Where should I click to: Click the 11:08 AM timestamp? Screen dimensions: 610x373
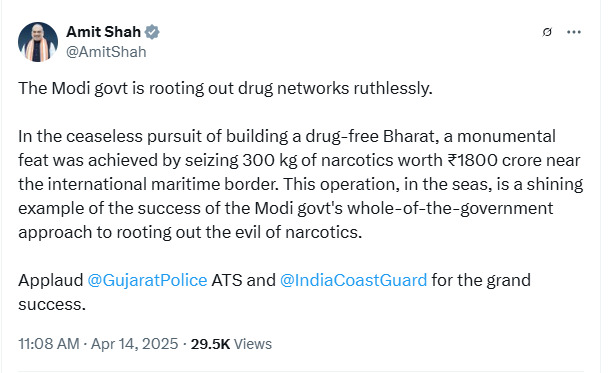[x=49, y=344]
